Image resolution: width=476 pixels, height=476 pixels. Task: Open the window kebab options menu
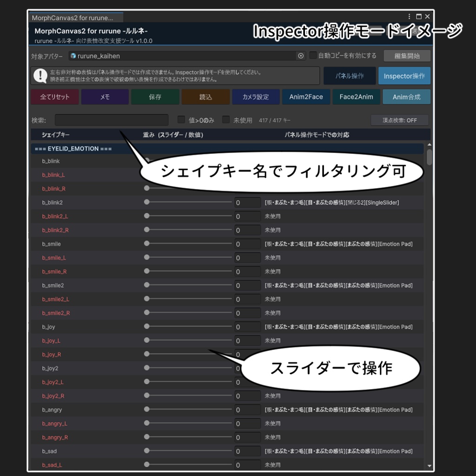click(409, 16)
